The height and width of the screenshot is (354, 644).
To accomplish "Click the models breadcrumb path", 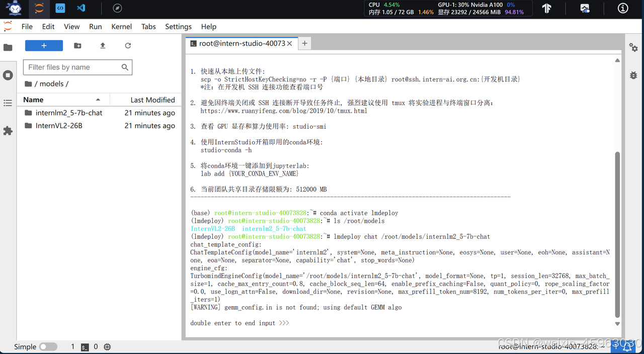I will pos(51,84).
